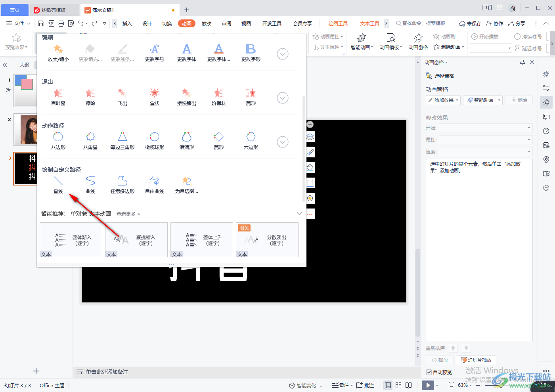This screenshot has height=392, width=555.
Task: Click the save icon in quick toolbar
Action: click(x=41, y=24)
